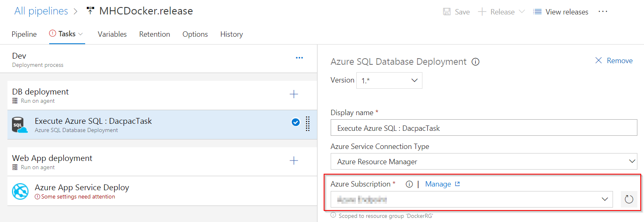Open View releases list
Viewport: 644px width, 222px height.
coord(561,12)
